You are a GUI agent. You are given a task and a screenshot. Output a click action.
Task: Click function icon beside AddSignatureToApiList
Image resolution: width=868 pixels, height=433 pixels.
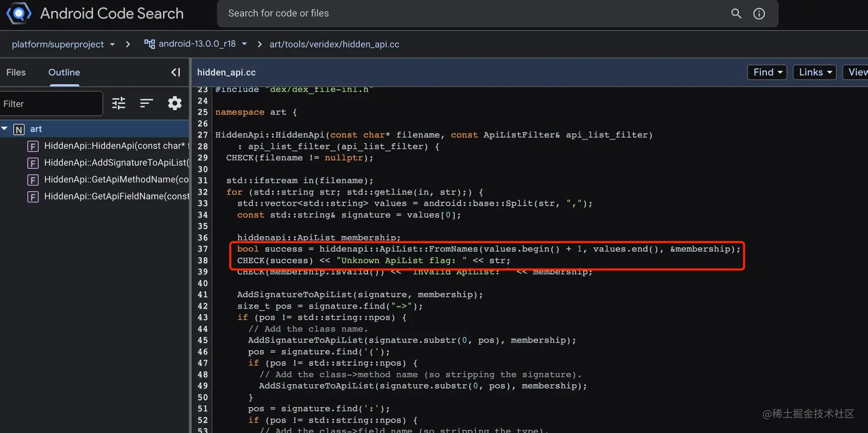click(33, 163)
